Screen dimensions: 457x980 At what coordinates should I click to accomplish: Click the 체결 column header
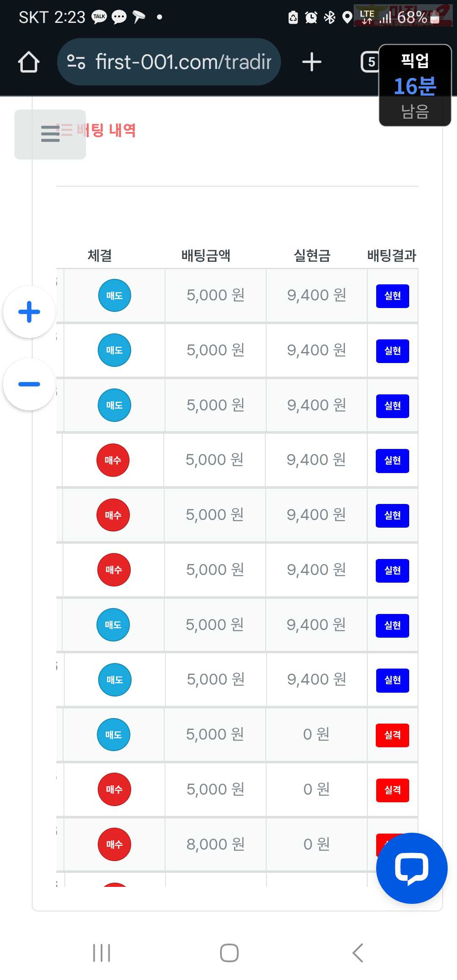[100, 255]
